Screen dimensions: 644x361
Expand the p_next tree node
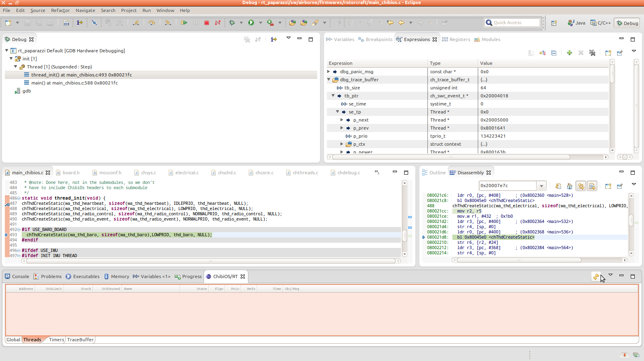tap(342, 120)
